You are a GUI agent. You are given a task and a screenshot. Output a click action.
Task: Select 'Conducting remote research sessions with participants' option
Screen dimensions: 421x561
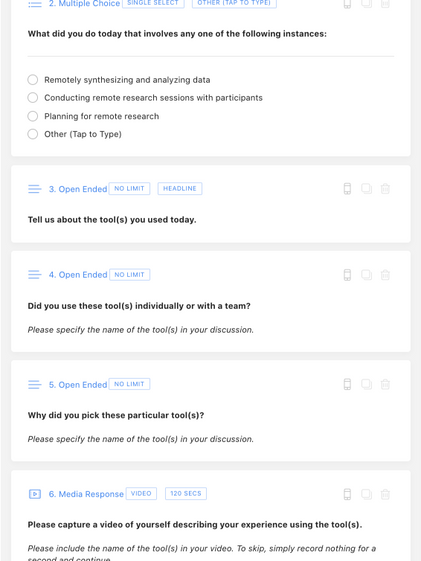pyautogui.click(x=33, y=97)
